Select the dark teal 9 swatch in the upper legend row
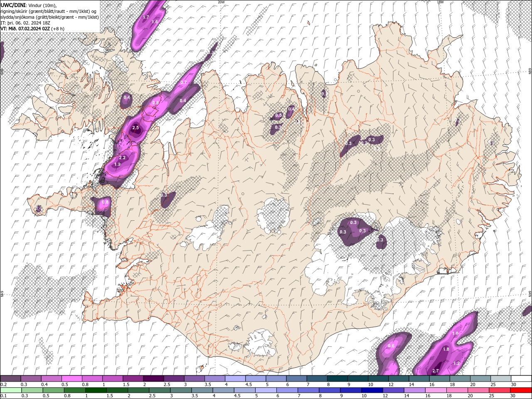The width and height of the screenshot is (532, 399). click(358, 379)
